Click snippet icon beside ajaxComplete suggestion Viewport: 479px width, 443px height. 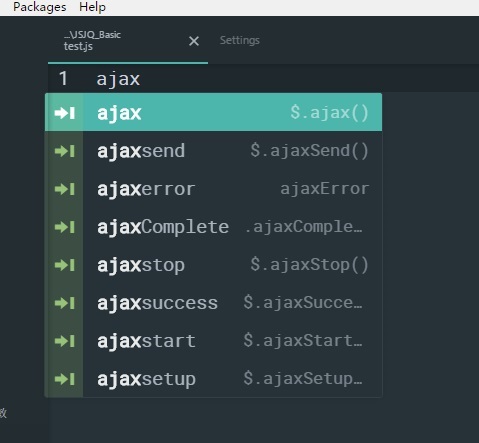(x=64, y=227)
